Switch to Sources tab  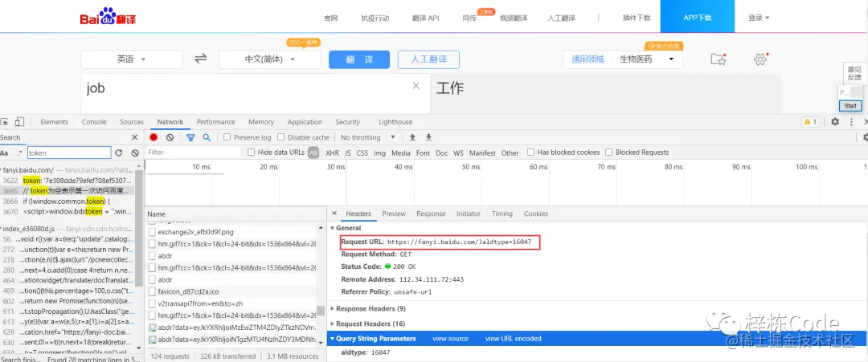click(132, 121)
